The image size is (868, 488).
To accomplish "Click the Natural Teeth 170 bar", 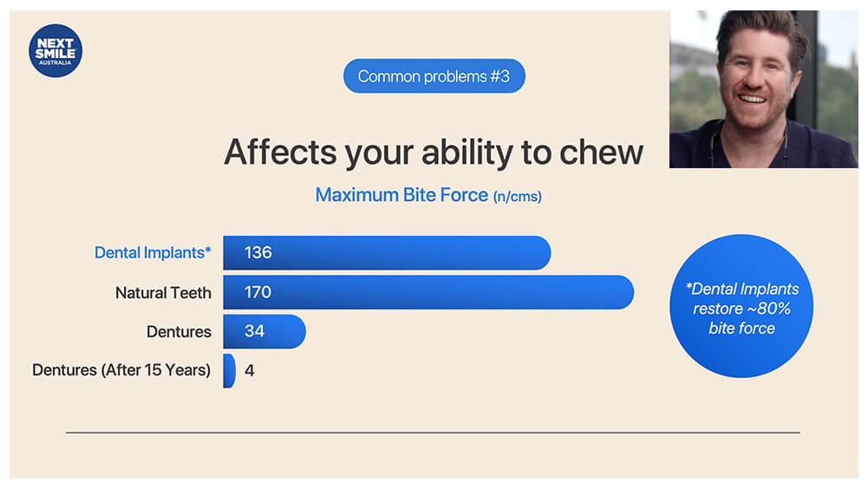I will 428,292.
